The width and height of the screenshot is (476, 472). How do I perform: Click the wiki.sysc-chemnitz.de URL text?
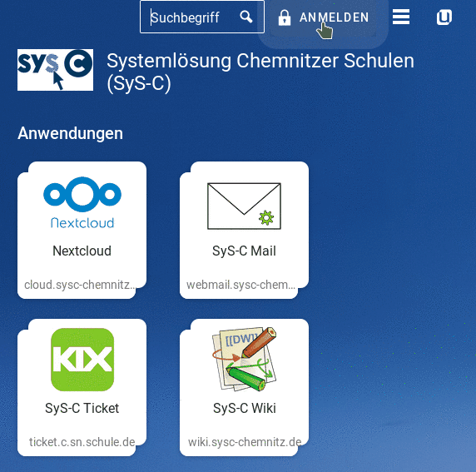pos(245,442)
